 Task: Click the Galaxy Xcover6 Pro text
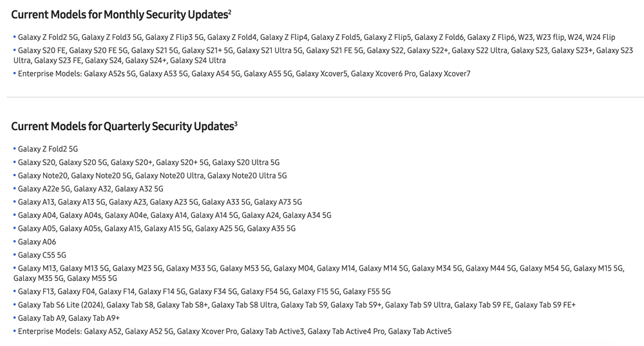pos(383,74)
